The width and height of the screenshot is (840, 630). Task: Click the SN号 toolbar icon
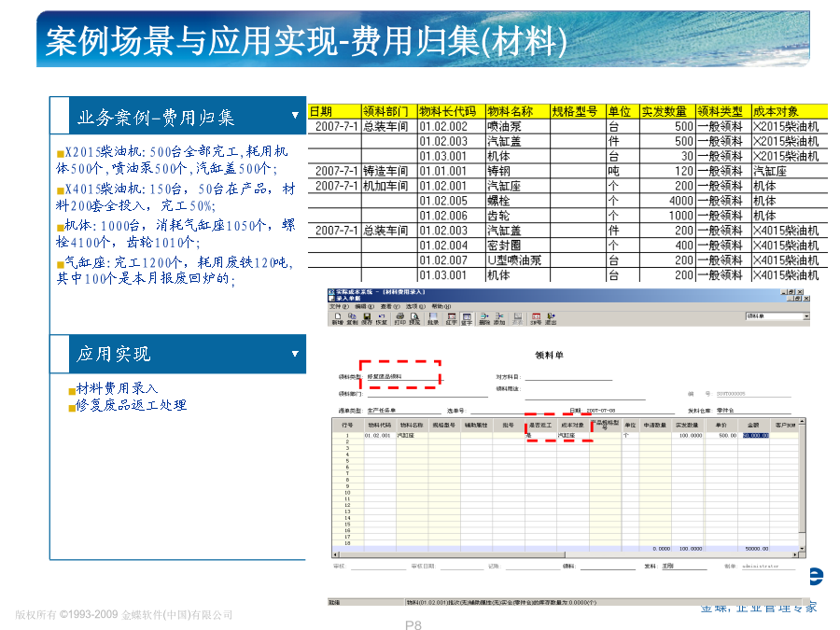click(536, 319)
